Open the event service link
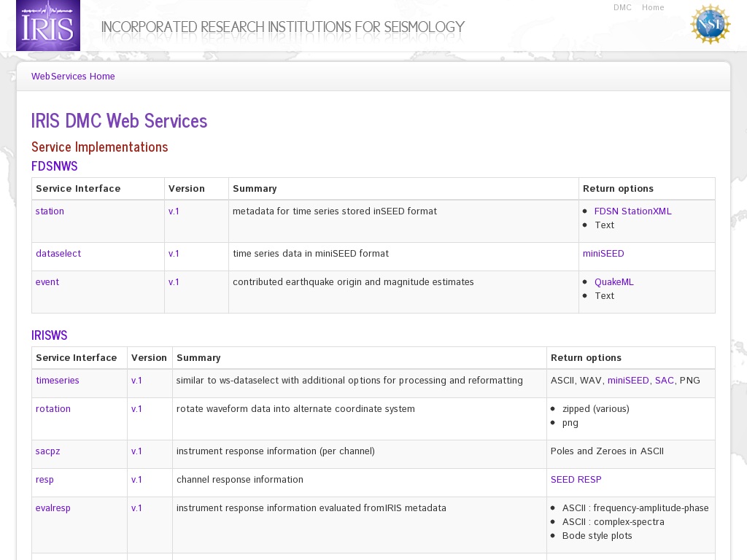 tap(47, 282)
